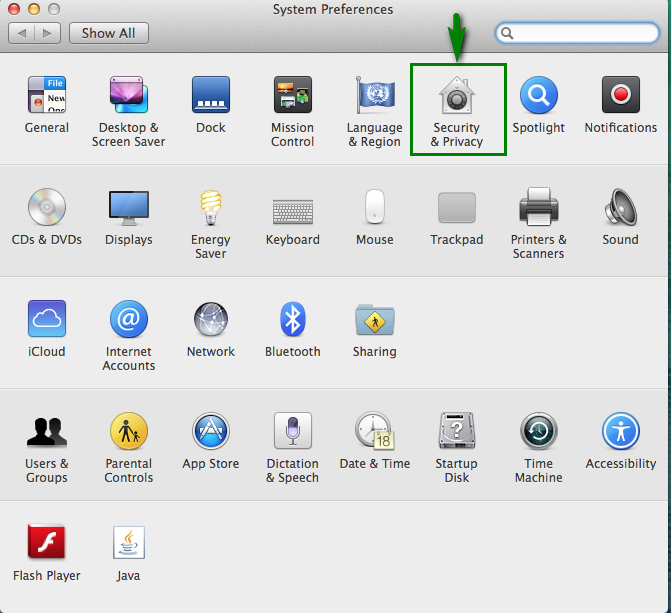Viewport: 671px width, 613px height.
Task: Click the forward navigation arrow
Action: 47,33
